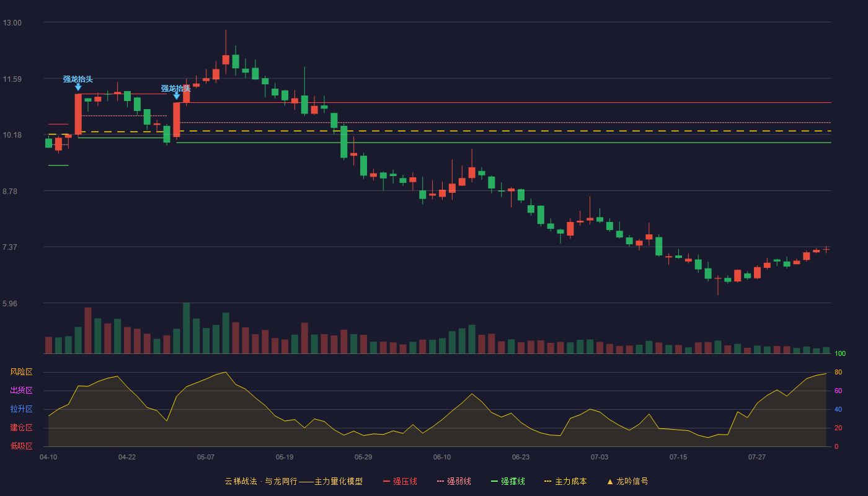Click the orange 80 indicator axis value

(x=838, y=372)
